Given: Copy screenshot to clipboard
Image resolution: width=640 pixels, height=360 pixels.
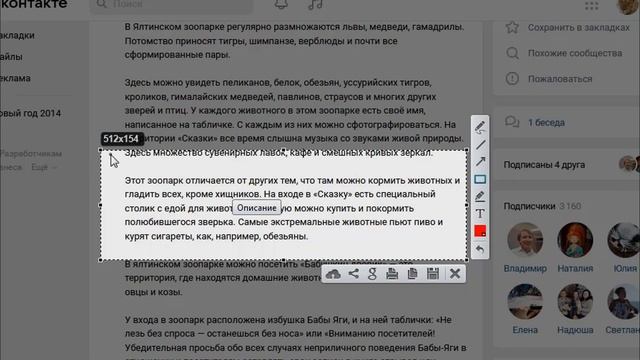Looking at the screenshot, I should pos(412,274).
